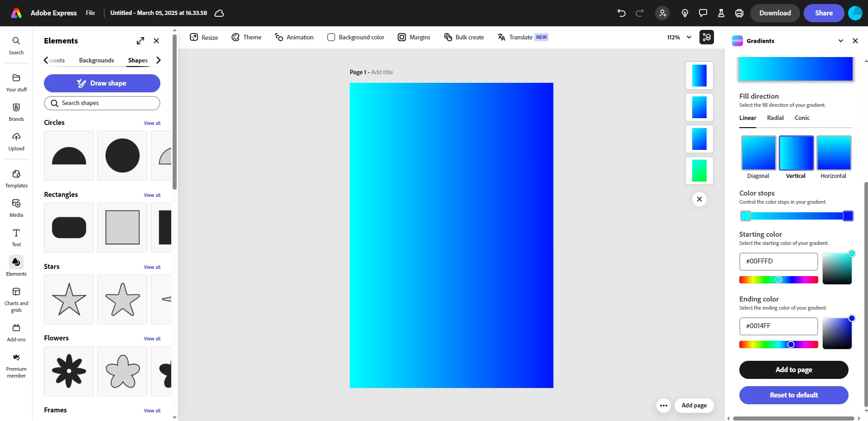Click Reset to default button
This screenshot has height=421, width=868.
click(x=794, y=395)
